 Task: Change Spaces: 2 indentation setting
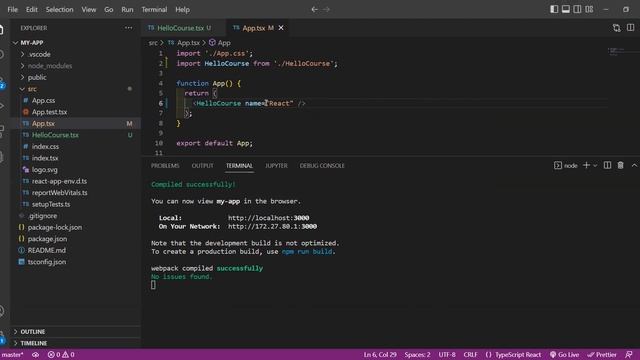click(x=417, y=354)
